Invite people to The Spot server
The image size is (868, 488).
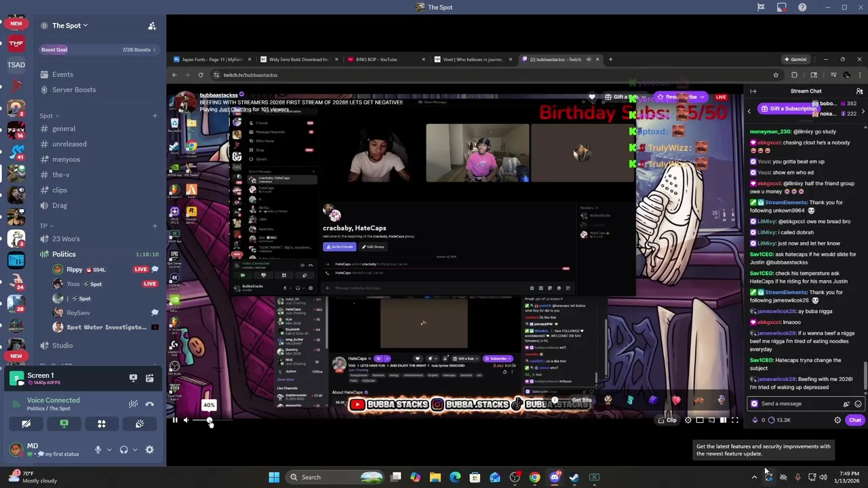point(152,26)
